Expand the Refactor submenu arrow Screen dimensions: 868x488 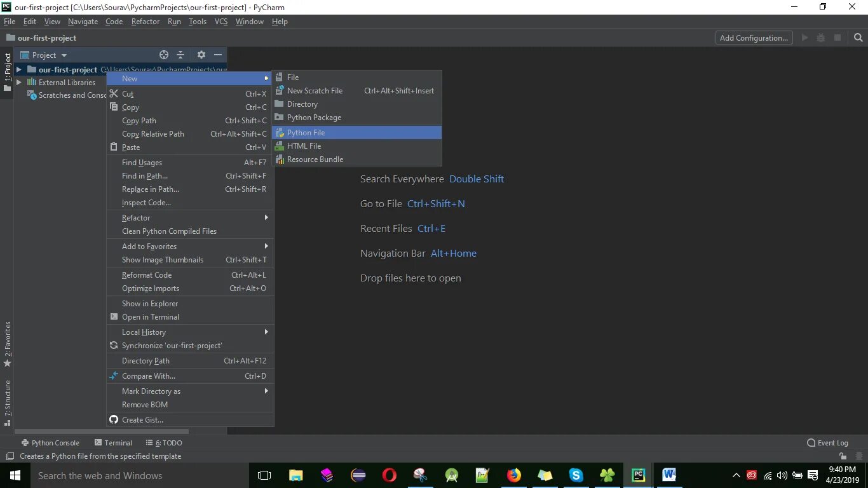click(266, 217)
